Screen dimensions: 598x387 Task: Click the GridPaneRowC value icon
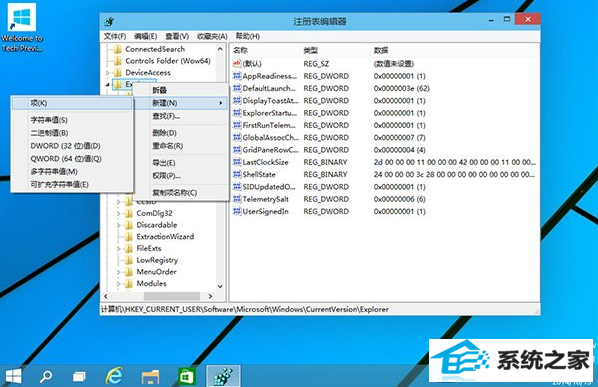[x=237, y=150]
